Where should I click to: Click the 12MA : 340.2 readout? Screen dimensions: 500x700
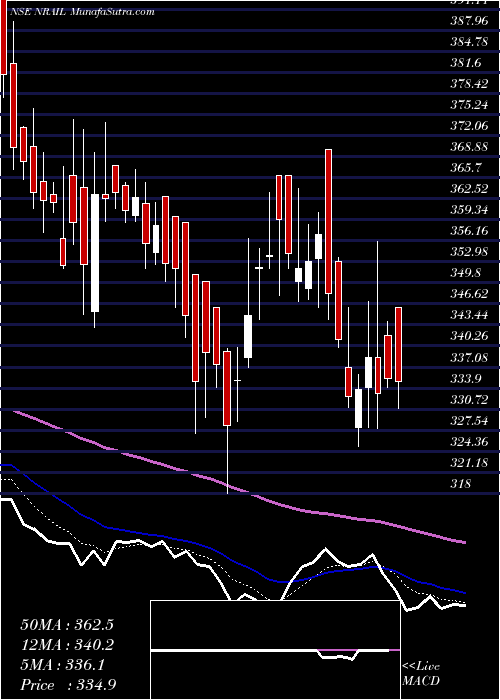pyautogui.click(x=67, y=645)
